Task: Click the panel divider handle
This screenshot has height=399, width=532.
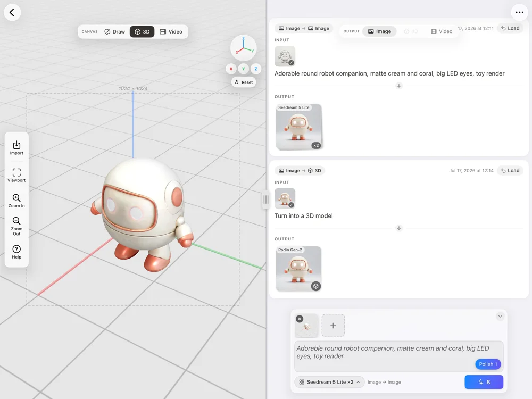Action: click(266, 199)
